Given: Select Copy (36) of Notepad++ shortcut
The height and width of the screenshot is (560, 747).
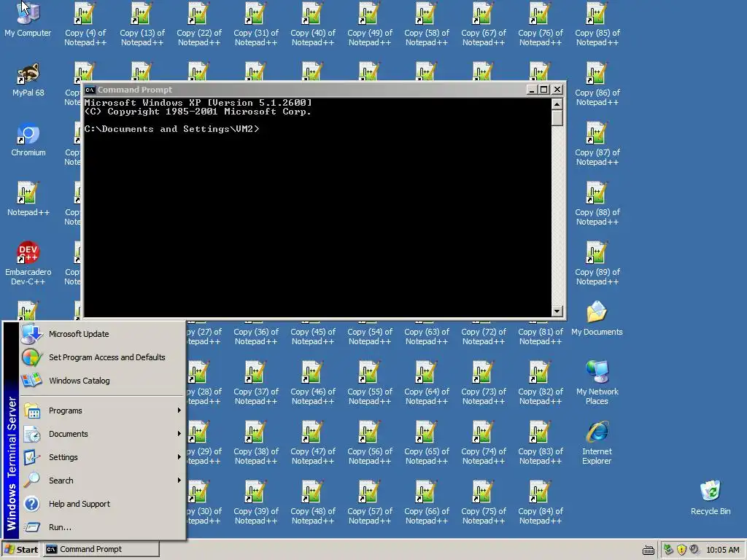Looking at the screenshot, I should [256, 332].
